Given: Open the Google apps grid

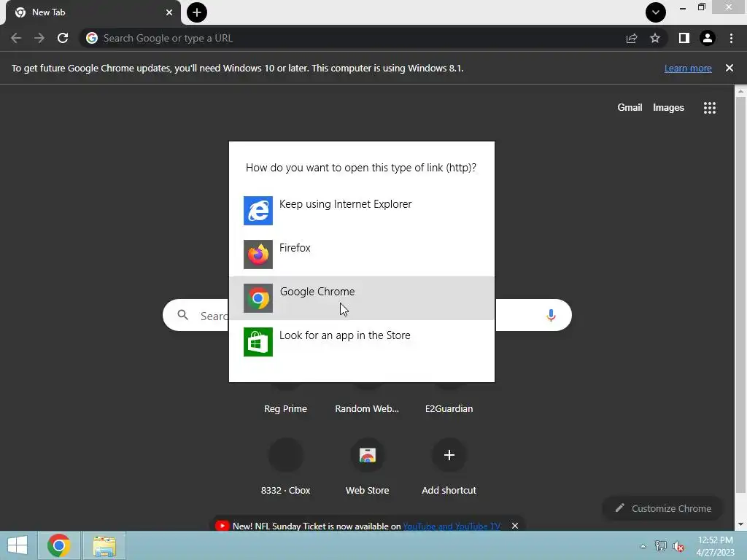Looking at the screenshot, I should click(710, 108).
